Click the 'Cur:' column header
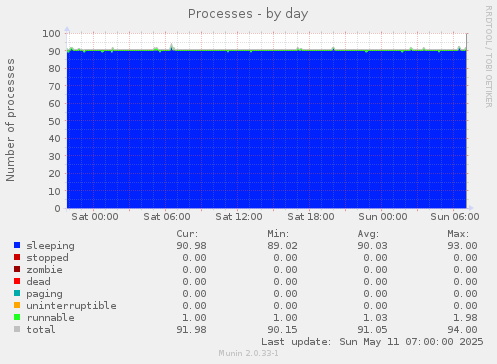Image resolution: width=497 pixels, height=364 pixels. pyautogui.click(x=187, y=234)
